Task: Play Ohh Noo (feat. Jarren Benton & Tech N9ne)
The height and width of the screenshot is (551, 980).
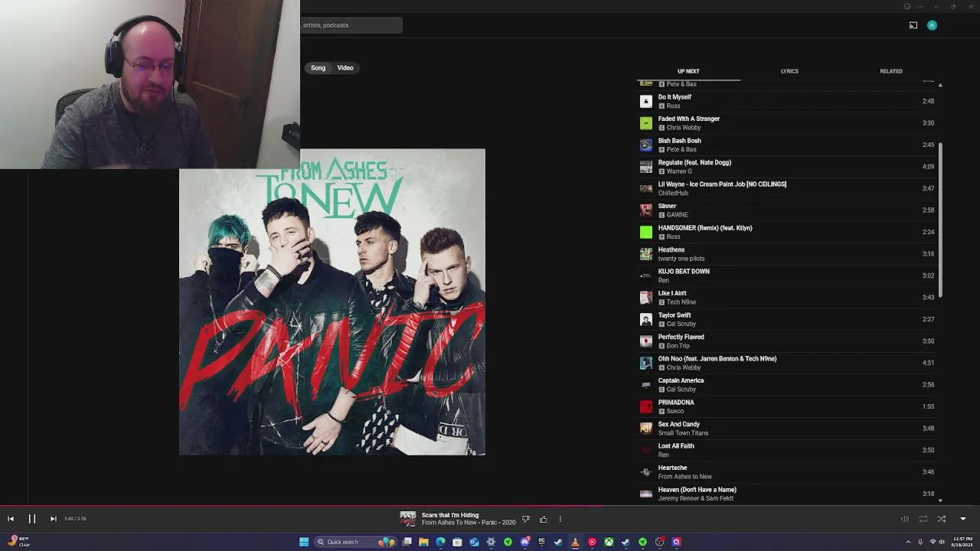Action: point(787,363)
